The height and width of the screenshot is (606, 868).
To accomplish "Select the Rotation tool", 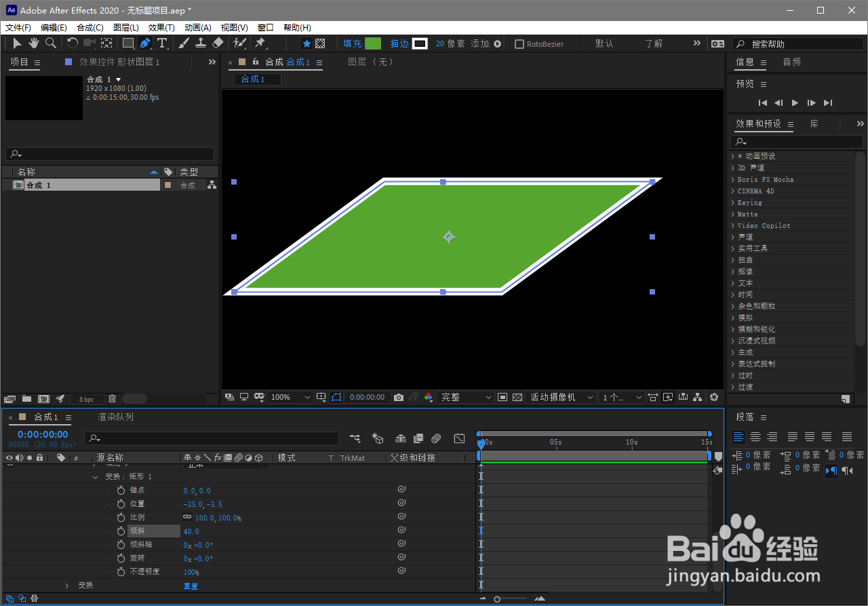I will (72, 43).
